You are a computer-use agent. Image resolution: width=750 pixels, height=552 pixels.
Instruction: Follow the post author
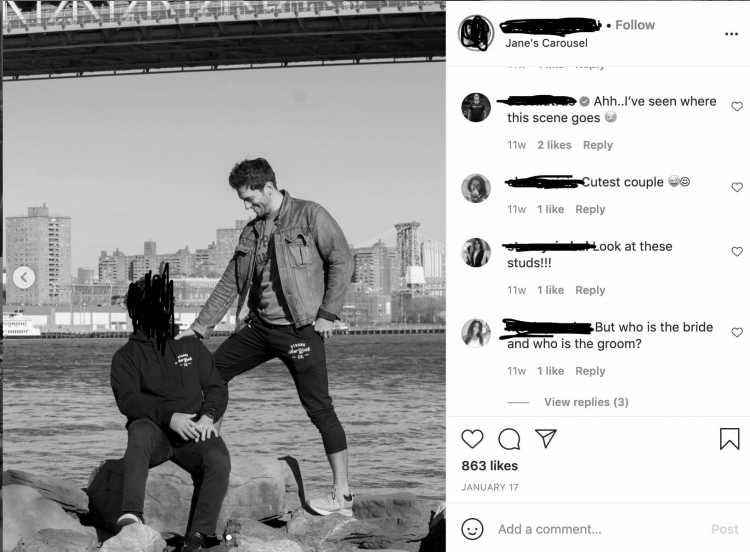tap(635, 25)
